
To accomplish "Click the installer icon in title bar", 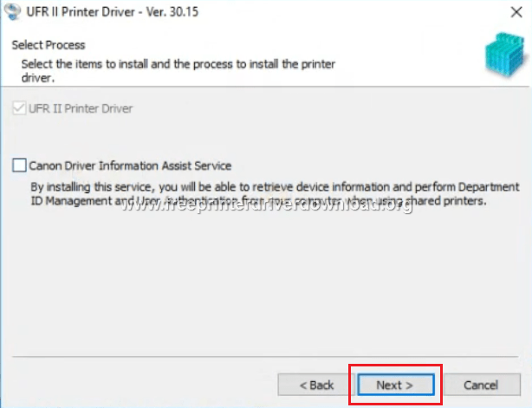I will pos(13,11).
